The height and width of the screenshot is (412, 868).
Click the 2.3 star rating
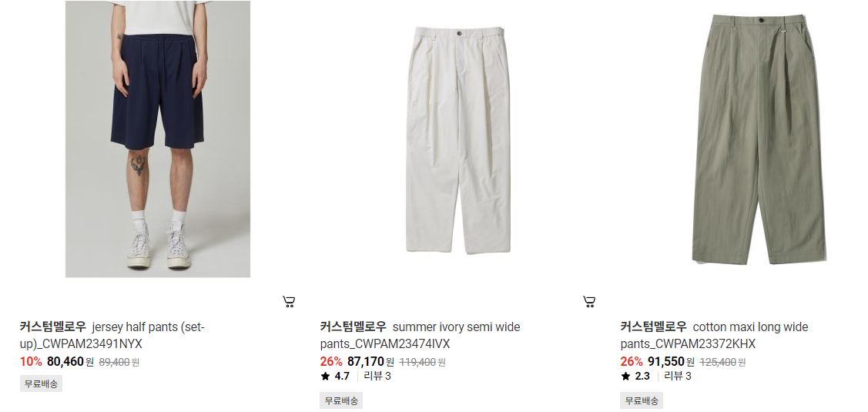point(635,377)
